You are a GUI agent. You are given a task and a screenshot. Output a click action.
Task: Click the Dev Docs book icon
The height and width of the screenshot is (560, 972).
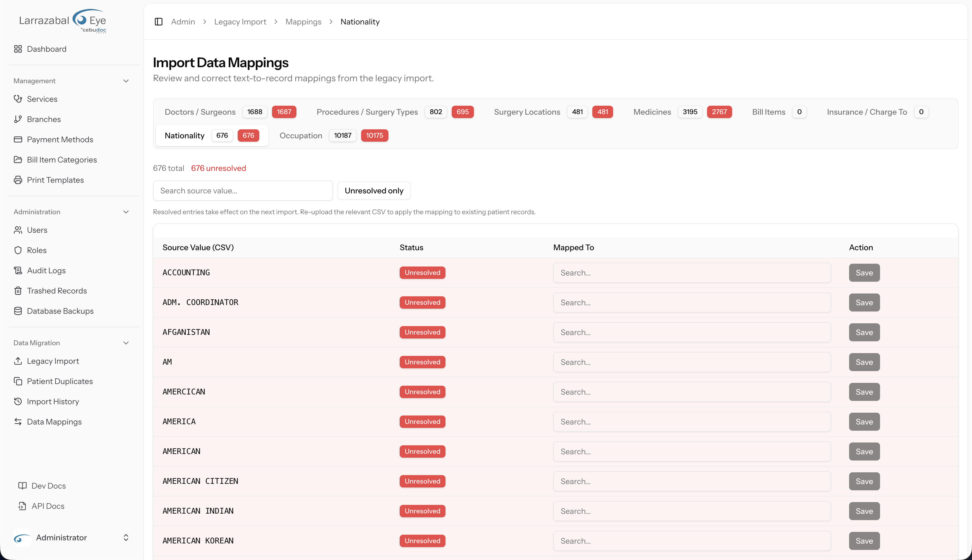22,486
